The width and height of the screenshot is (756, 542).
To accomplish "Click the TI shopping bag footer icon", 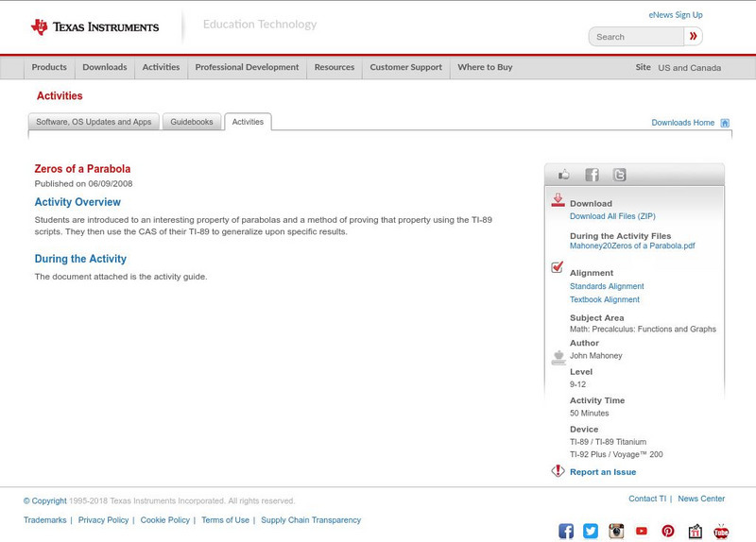I will tap(695, 531).
